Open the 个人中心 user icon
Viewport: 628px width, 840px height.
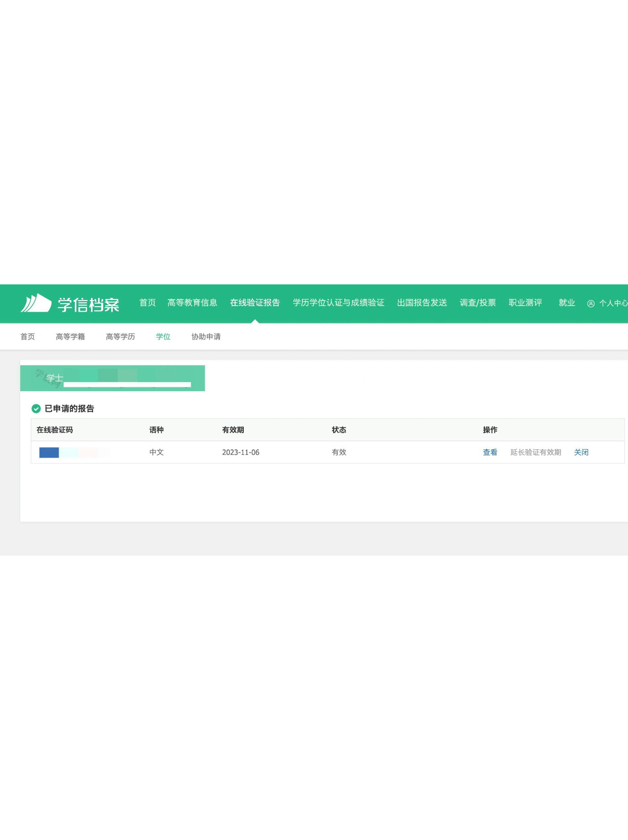(591, 304)
